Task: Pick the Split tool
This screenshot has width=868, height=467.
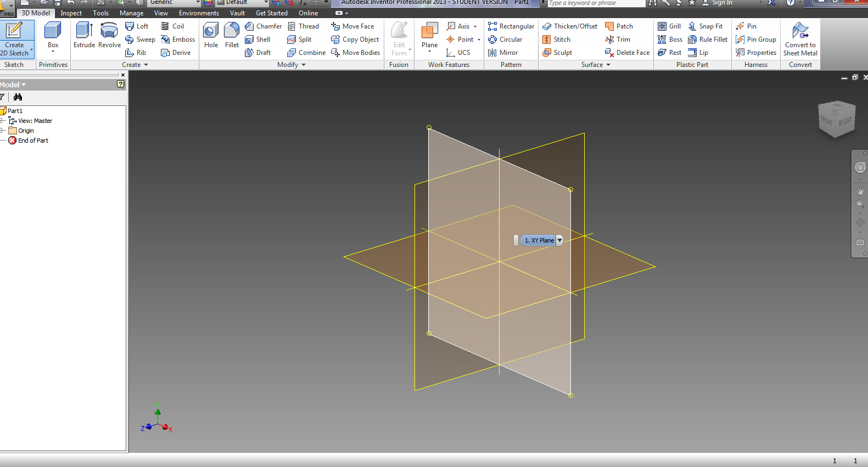Action: click(299, 40)
